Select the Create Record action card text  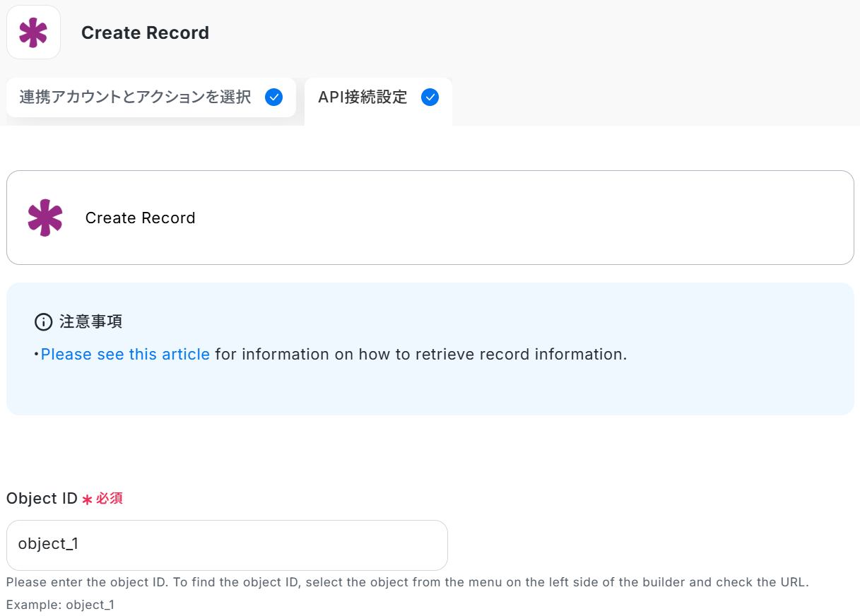pyautogui.click(x=140, y=218)
